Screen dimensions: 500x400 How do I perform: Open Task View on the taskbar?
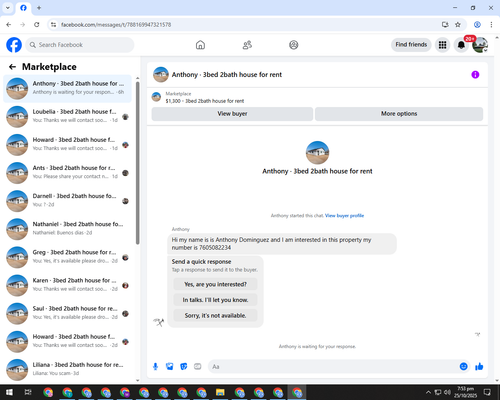point(28,392)
